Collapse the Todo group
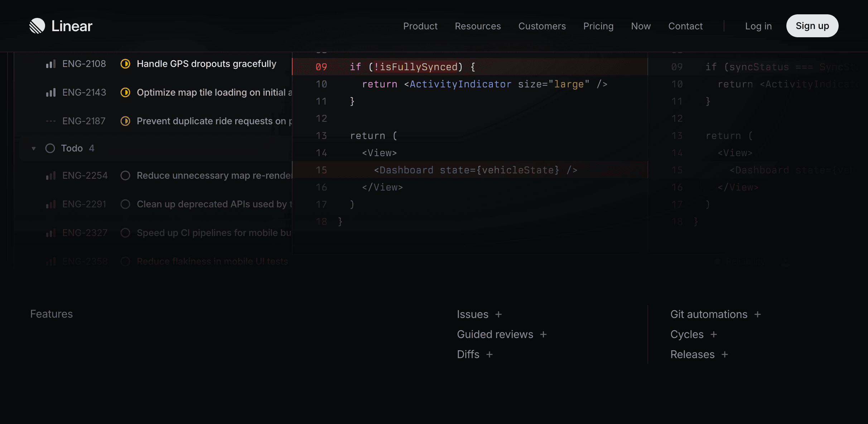 pyautogui.click(x=34, y=148)
